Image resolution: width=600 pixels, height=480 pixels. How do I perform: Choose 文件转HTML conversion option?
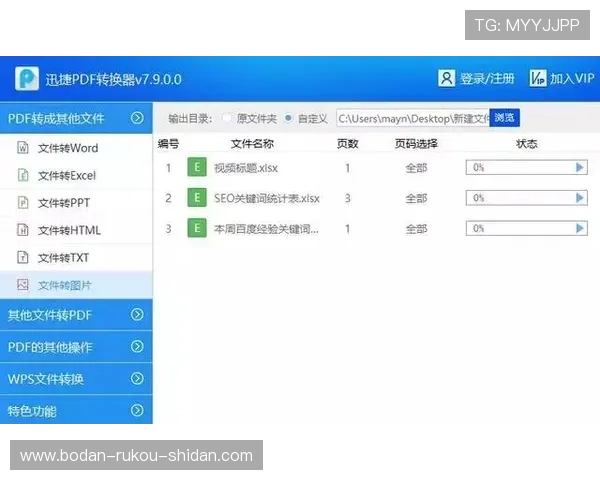click(x=76, y=230)
